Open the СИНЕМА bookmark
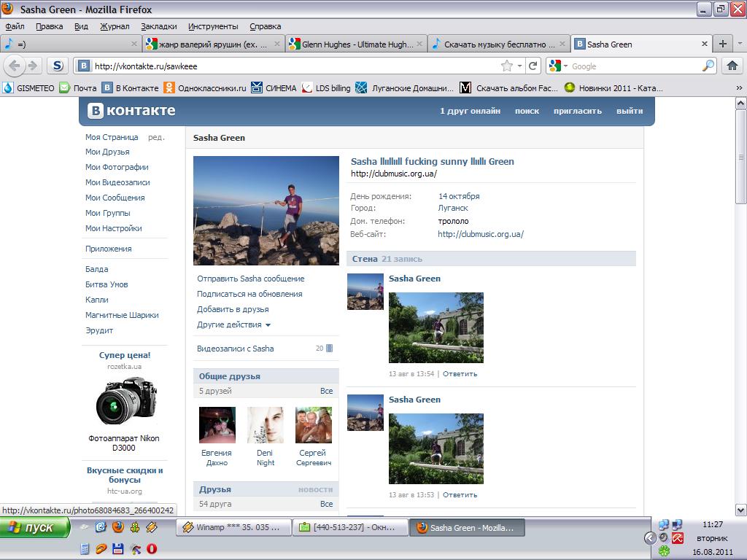This screenshot has width=747, height=560. (x=274, y=88)
